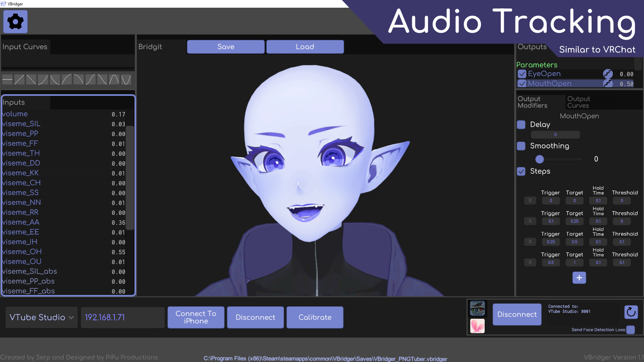Choose the V-shaped curve preset
This screenshot has width=644, height=362.
(x=125, y=79)
